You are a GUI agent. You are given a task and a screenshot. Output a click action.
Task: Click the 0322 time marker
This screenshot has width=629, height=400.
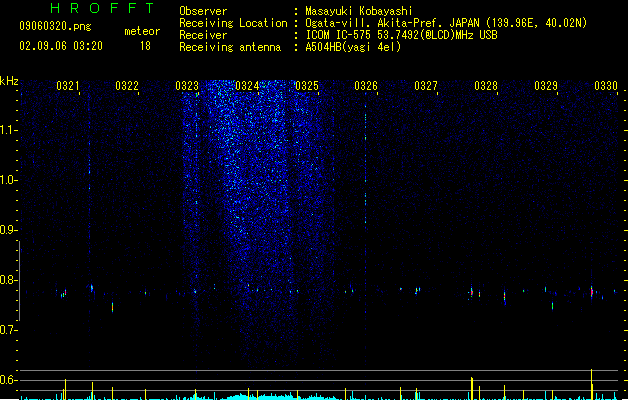127,86
